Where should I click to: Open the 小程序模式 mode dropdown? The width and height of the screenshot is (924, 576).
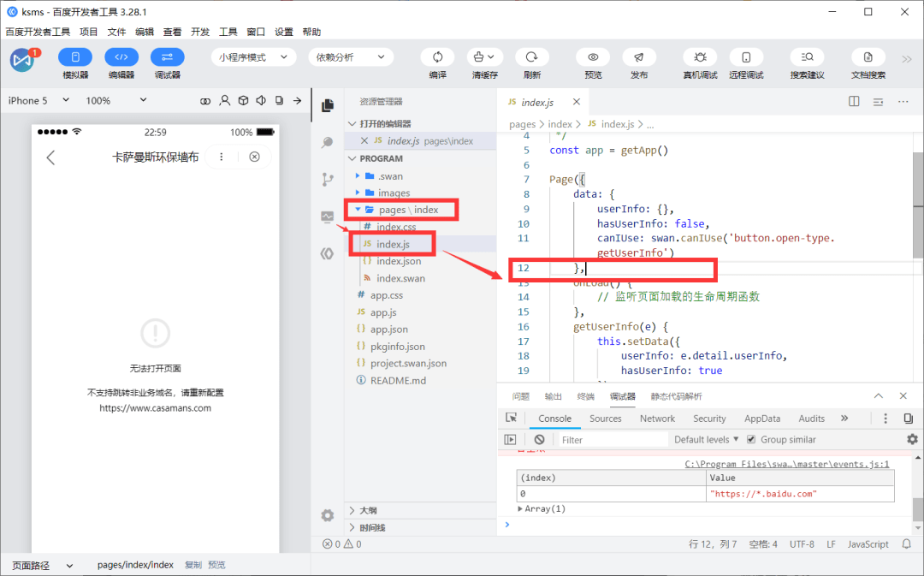tap(253, 57)
